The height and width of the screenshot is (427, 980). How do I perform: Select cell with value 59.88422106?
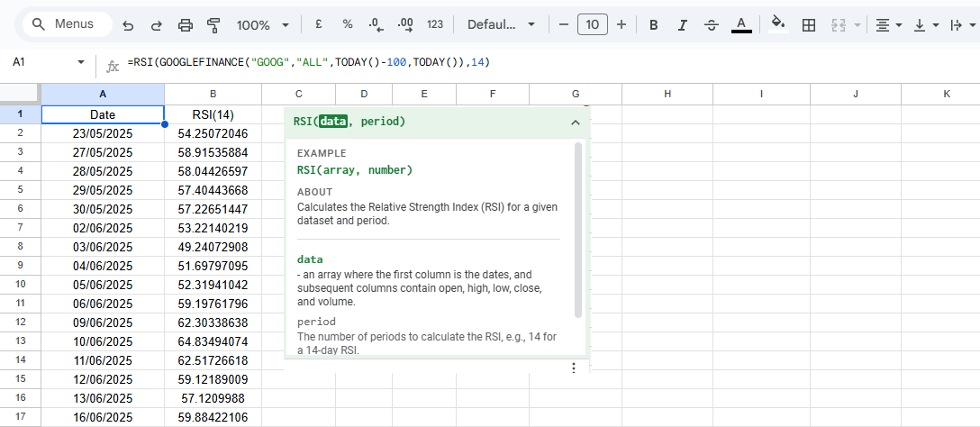pos(213,417)
